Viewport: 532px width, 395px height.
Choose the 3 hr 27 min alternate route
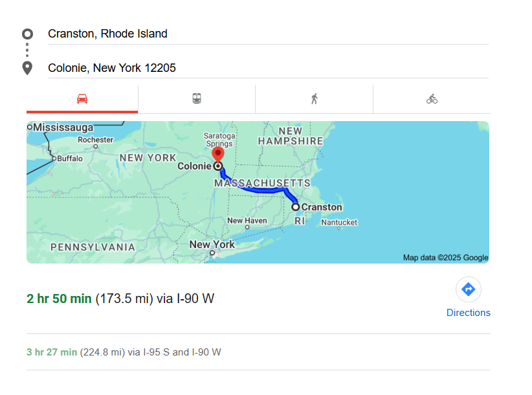pos(124,352)
